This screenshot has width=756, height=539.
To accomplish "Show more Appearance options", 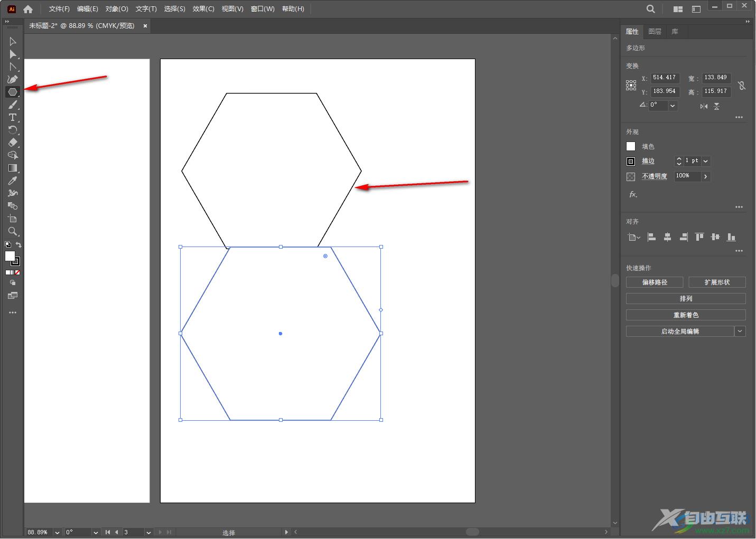I will pyautogui.click(x=739, y=207).
